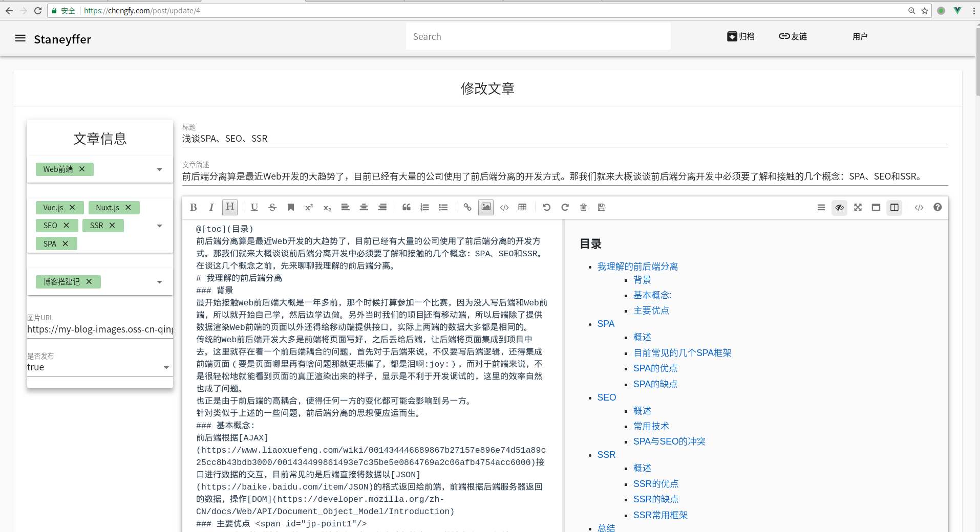Image resolution: width=980 pixels, height=532 pixels.
Task: Jump to 主要优点 in TOC
Action: pos(651,311)
